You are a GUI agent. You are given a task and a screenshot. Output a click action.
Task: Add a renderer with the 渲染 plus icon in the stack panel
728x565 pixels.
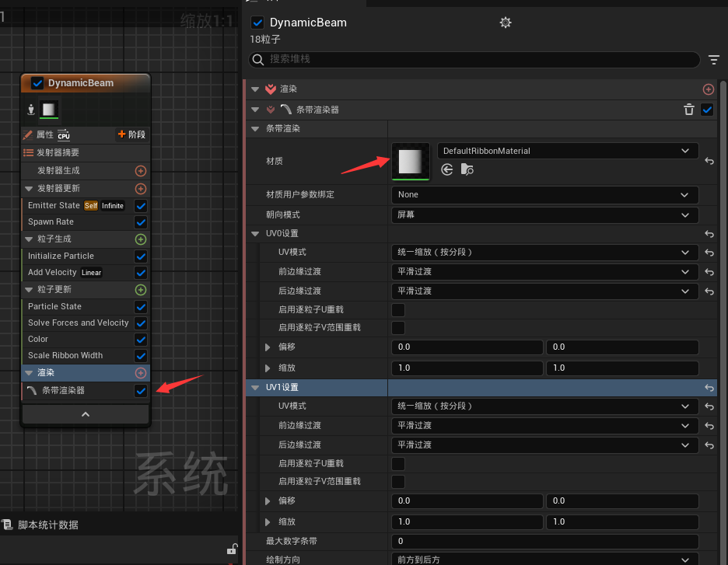708,89
